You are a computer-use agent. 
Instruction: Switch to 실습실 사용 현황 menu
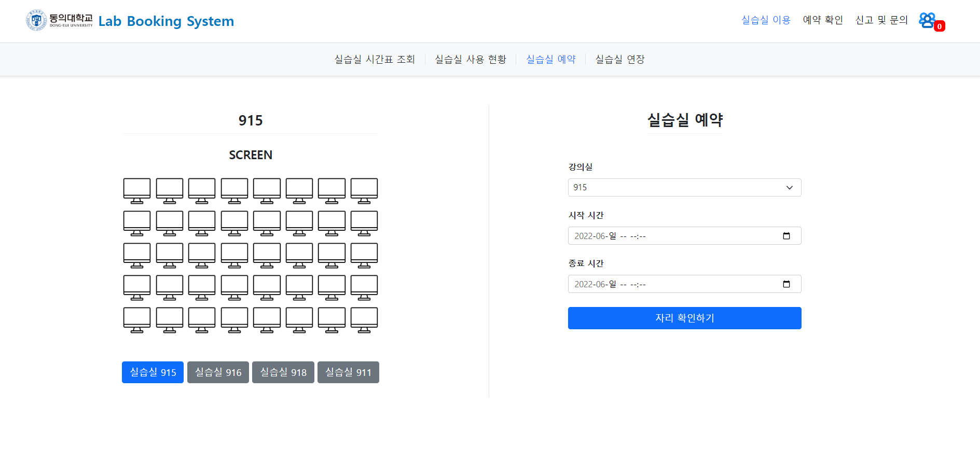point(470,59)
